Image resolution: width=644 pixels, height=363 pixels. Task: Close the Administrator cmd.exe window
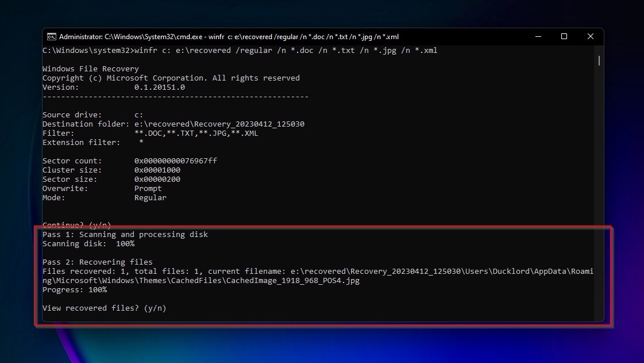point(590,37)
